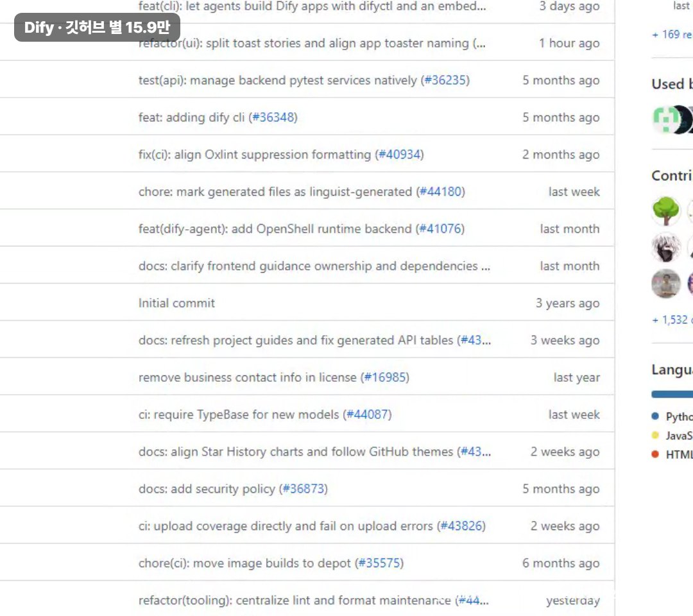Image resolution: width=693 pixels, height=616 pixels.
Task: Follow the #40934 pull request link
Action: [x=400, y=154]
